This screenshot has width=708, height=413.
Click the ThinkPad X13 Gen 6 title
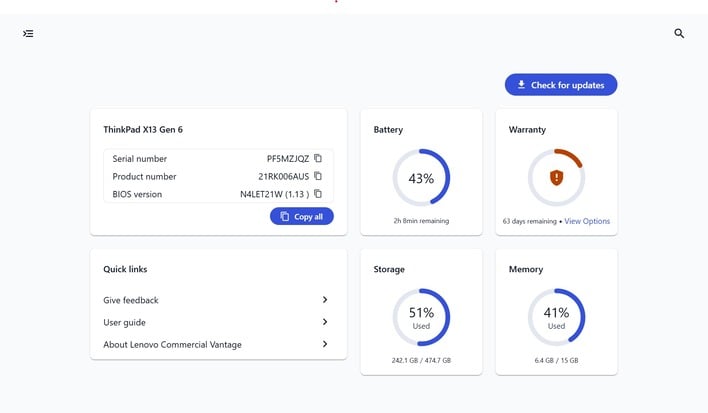(143, 130)
